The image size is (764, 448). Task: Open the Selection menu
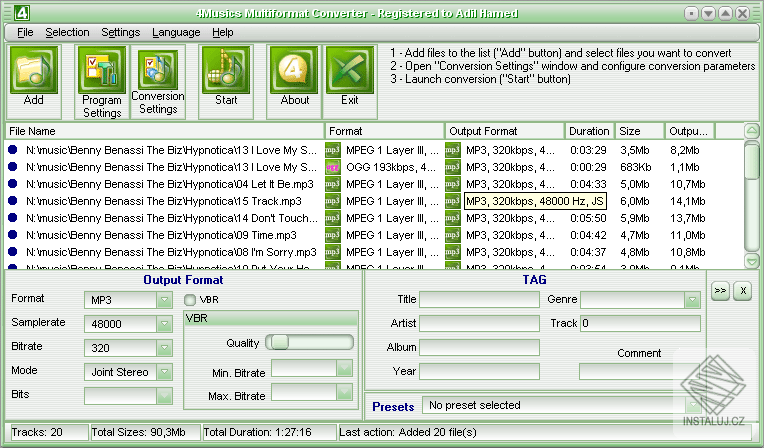67,32
